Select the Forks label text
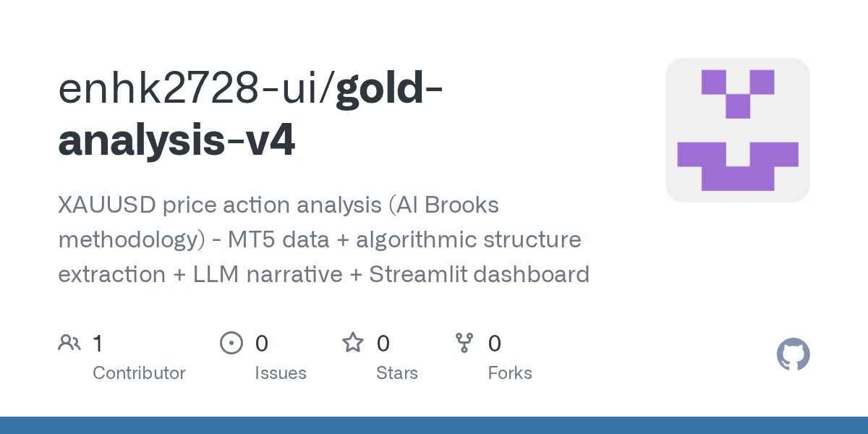The height and width of the screenshot is (434, 868). 510,373
